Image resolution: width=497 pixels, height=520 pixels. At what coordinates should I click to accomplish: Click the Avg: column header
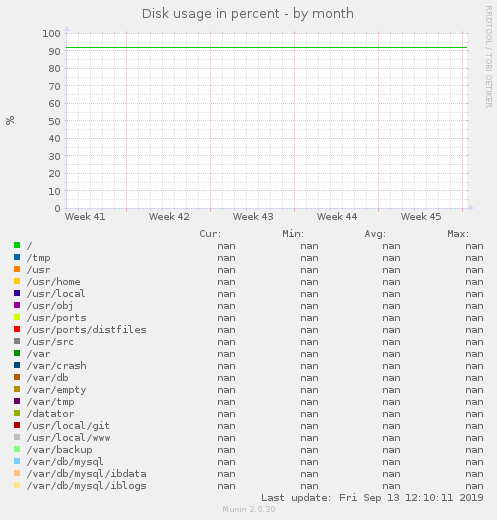click(375, 234)
